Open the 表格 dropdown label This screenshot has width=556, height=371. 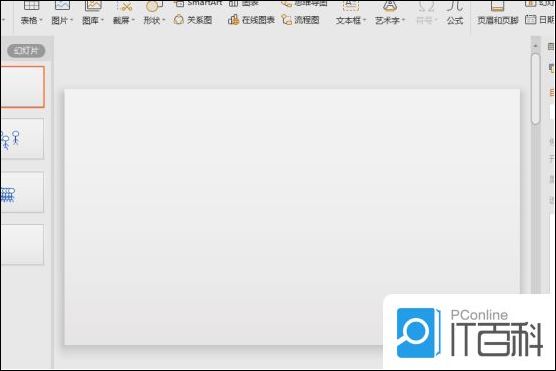[x=31, y=21]
